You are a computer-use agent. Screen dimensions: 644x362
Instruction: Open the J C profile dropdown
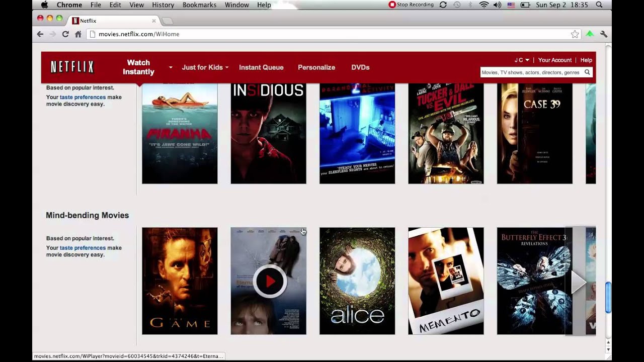pos(521,60)
